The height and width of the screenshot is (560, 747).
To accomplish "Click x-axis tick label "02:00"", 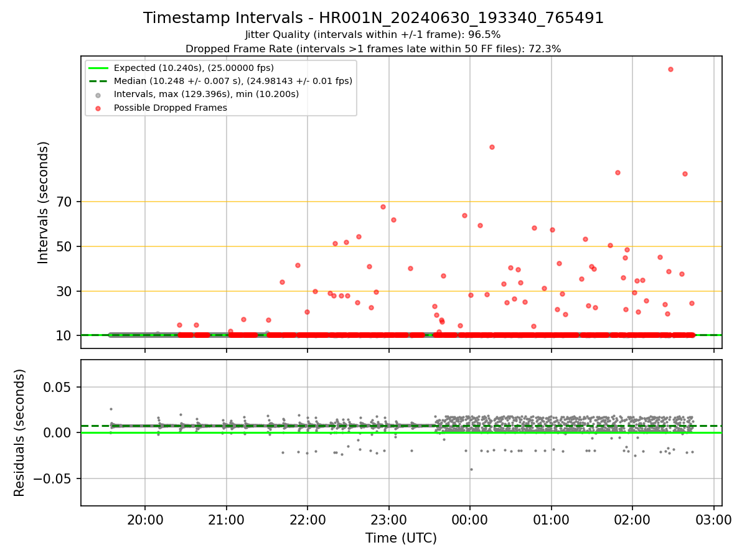I will tap(632, 520).
